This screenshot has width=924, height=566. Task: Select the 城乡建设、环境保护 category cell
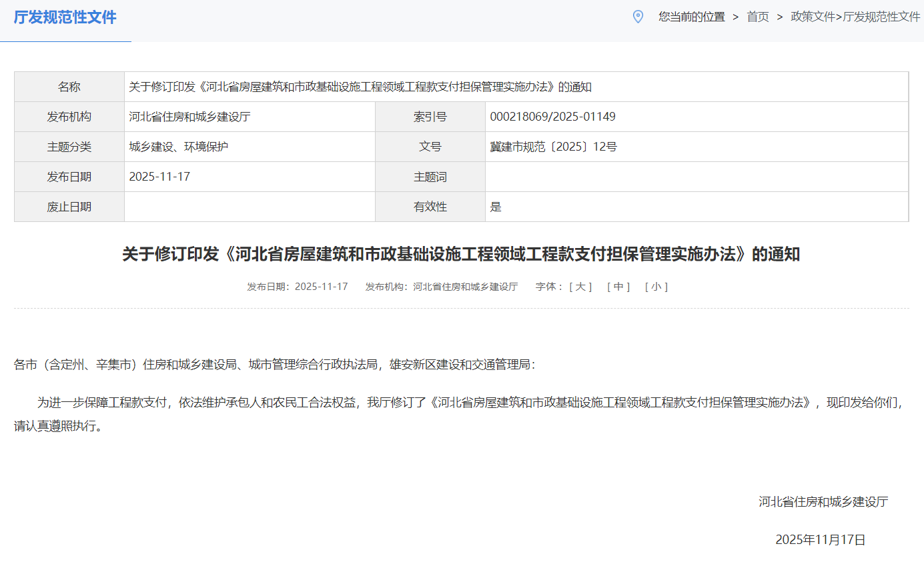click(x=178, y=147)
